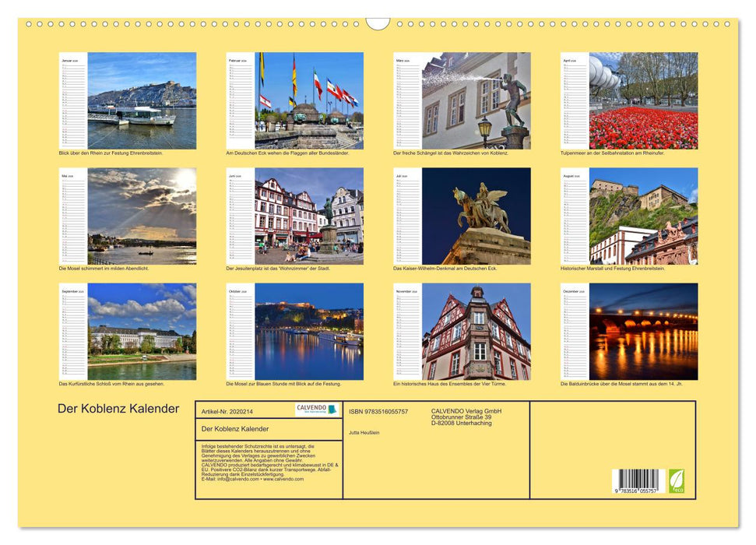Select the Artikel-Nr. 2020214 text
Image resolution: width=756 pixels, height=545 pixels.
226,410
